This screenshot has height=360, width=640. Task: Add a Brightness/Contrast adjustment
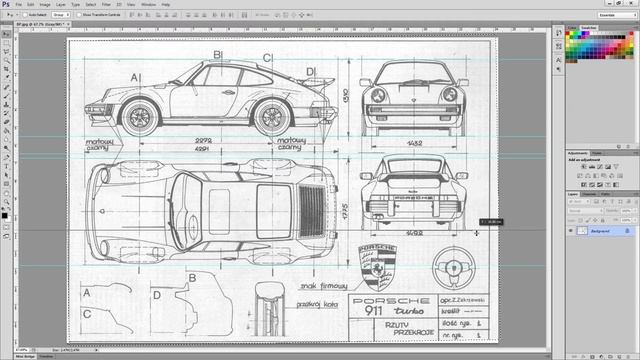click(584, 167)
